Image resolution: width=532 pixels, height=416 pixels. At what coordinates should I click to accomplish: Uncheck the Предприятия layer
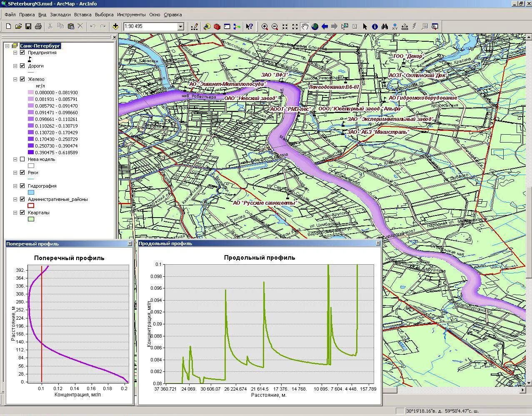(x=22, y=53)
